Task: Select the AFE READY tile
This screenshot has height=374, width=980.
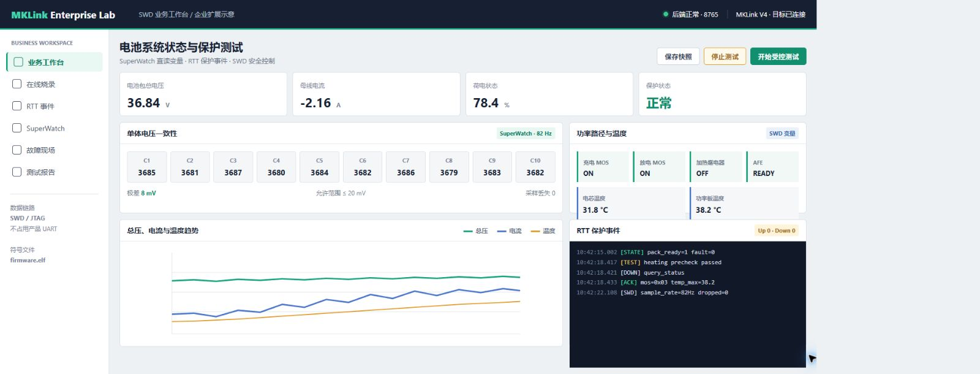Action: (x=772, y=167)
